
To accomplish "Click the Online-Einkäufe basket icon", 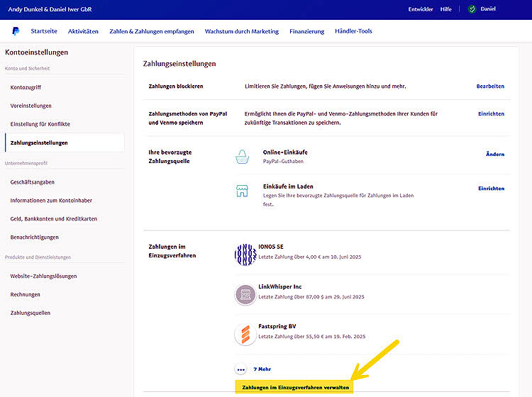I will pos(243,157).
